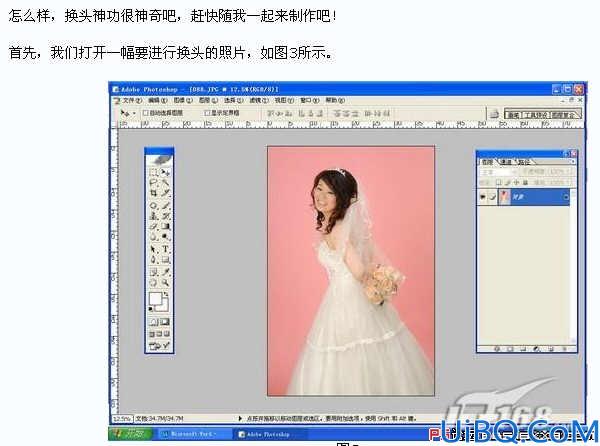Select the background layer row name
The image size is (600, 446).
tap(519, 197)
